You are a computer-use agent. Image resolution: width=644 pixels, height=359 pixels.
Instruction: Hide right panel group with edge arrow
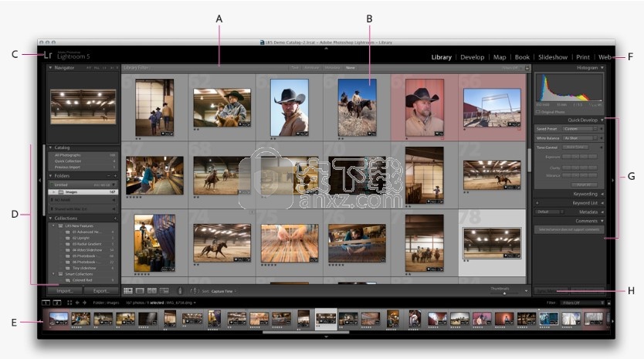[612, 180]
